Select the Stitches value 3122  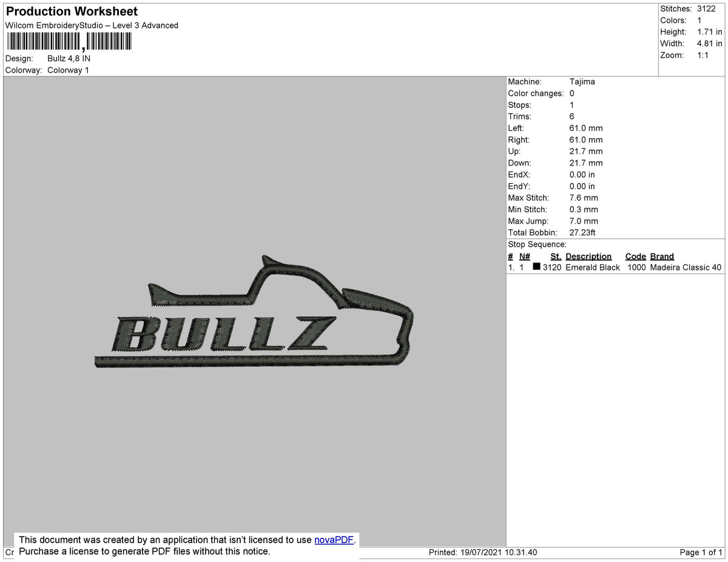point(706,9)
